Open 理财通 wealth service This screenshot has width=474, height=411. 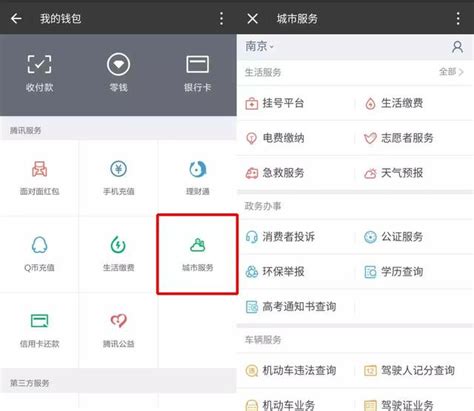tap(197, 178)
